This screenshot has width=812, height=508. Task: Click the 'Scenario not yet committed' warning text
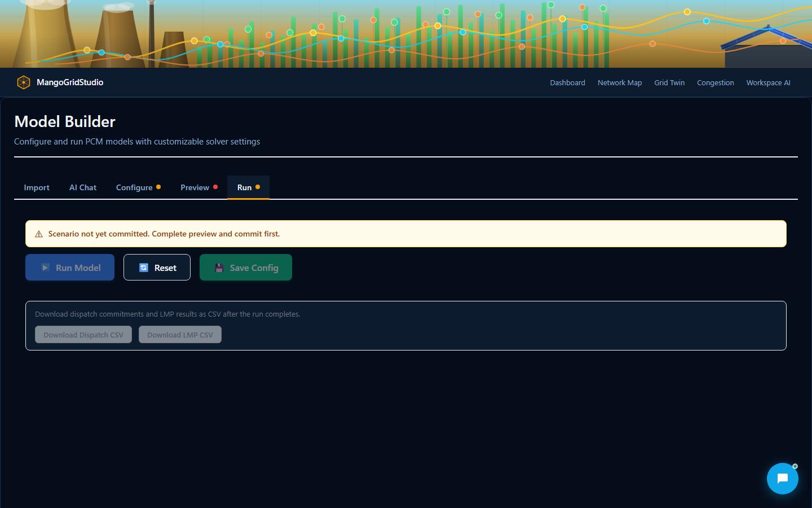(x=164, y=234)
